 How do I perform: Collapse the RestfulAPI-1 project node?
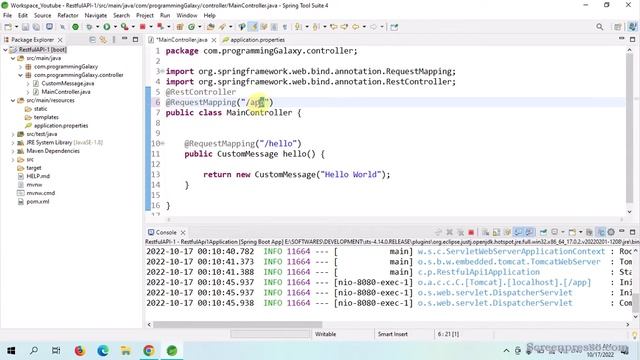point(5,50)
